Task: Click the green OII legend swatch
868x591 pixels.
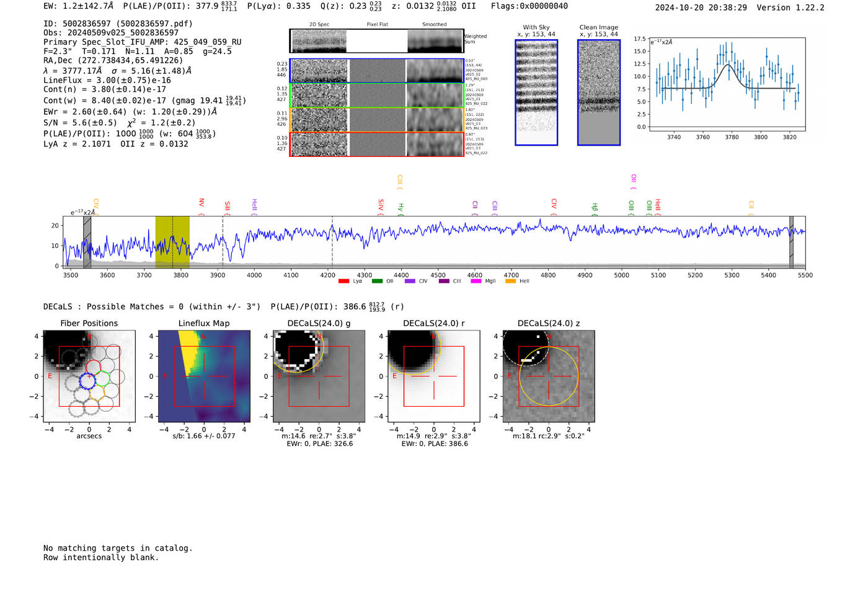Action: pos(377,282)
